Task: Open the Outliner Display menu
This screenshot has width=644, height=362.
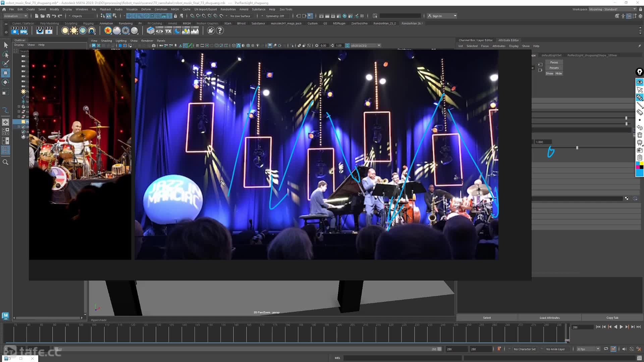Action: [x=19, y=45]
